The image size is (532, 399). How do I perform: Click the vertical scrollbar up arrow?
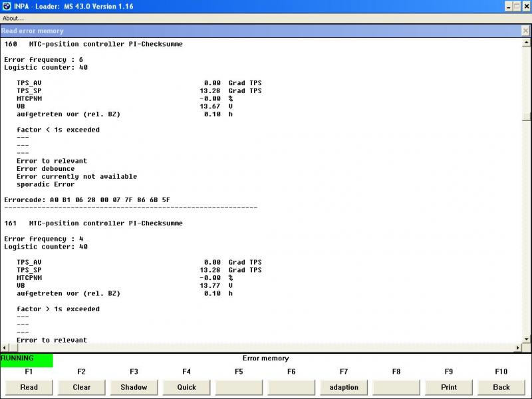coord(526,42)
